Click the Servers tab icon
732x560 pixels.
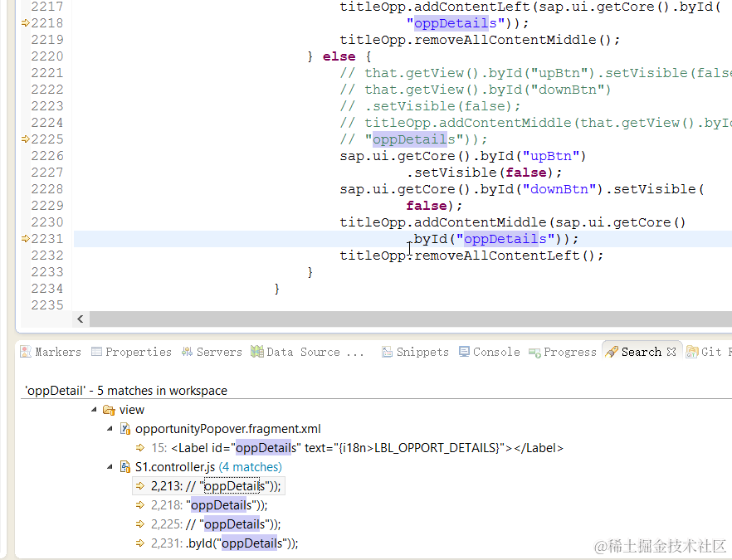[188, 352]
